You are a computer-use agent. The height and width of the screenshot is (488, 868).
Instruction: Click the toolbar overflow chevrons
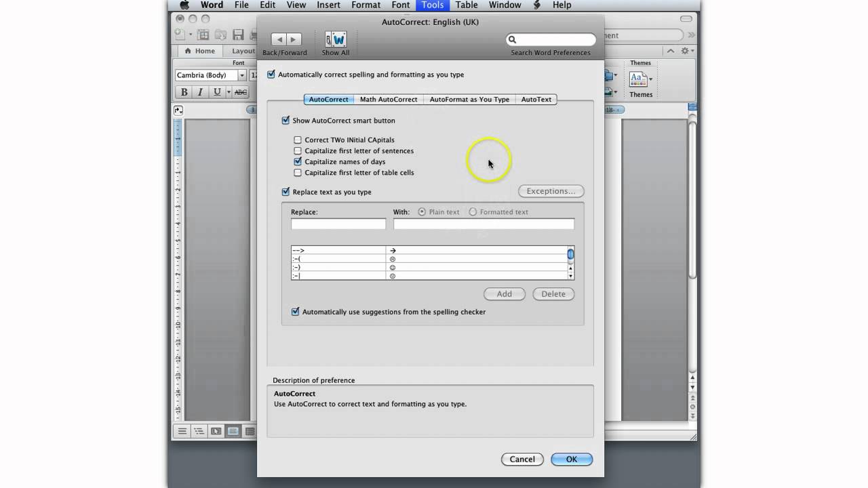pyautogui.click(x=692, y=35)
